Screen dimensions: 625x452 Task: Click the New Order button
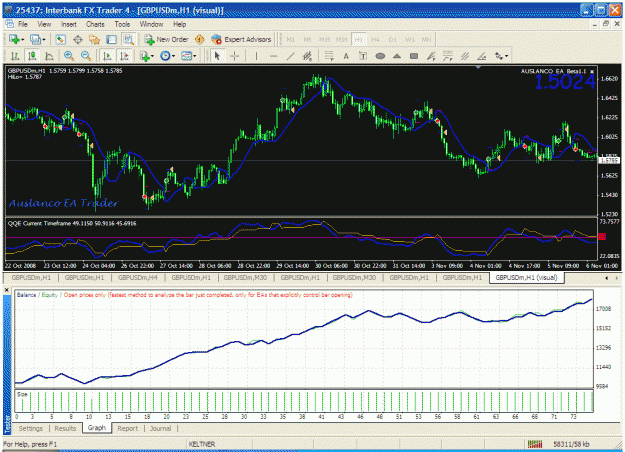point(166,39)
